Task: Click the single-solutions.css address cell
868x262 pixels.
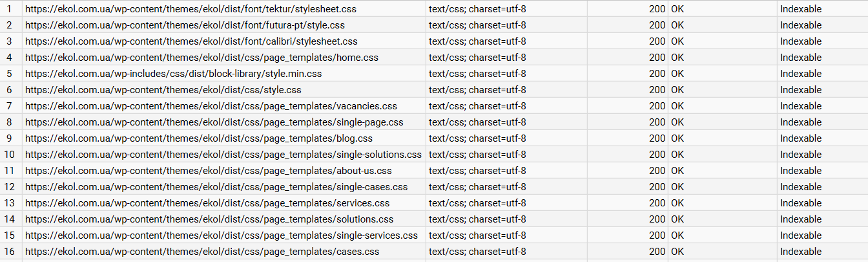Action: [x=223, y=155]
